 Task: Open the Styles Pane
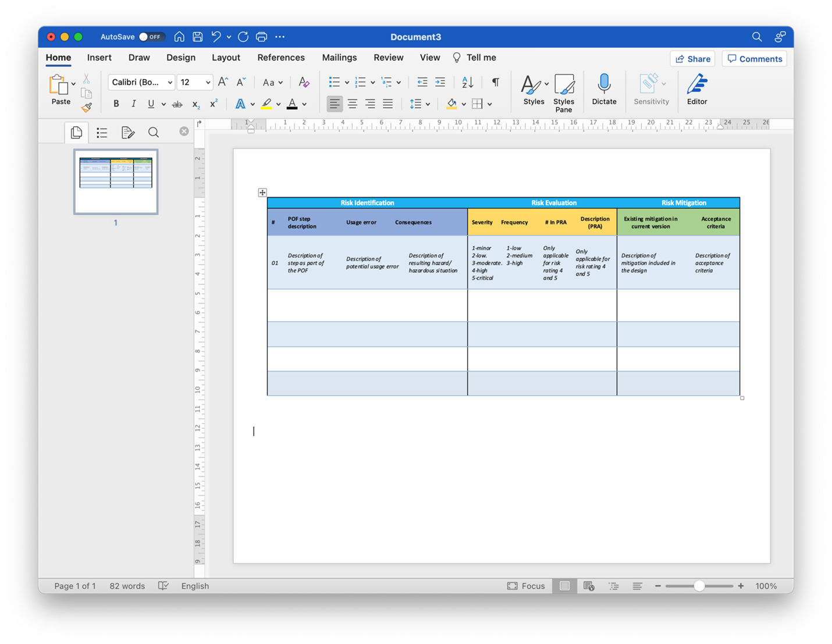tap(564, 93)
